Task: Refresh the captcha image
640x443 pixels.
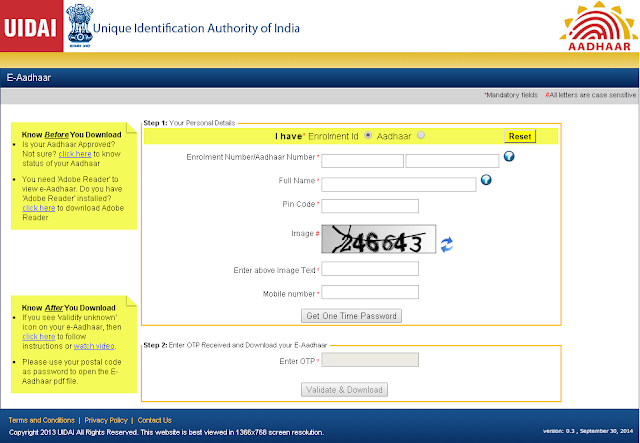Action: coord(447,244)
